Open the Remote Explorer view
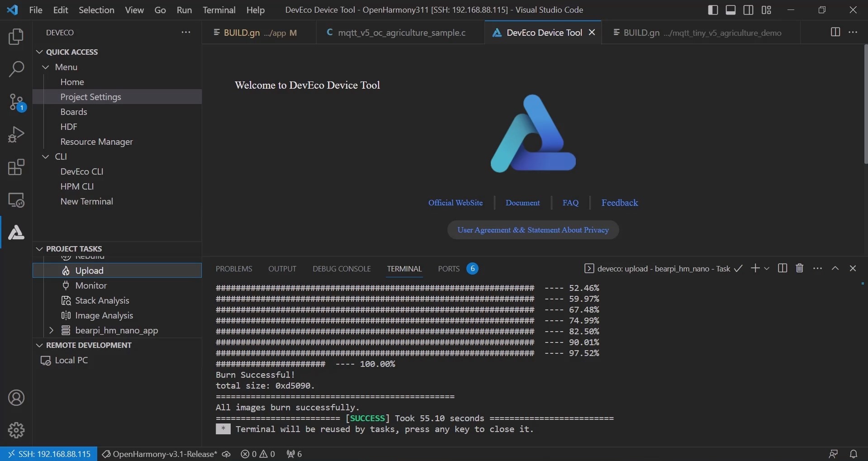Image resolution: width=868 pixels, height=461 pixels. tap(16, 200)
